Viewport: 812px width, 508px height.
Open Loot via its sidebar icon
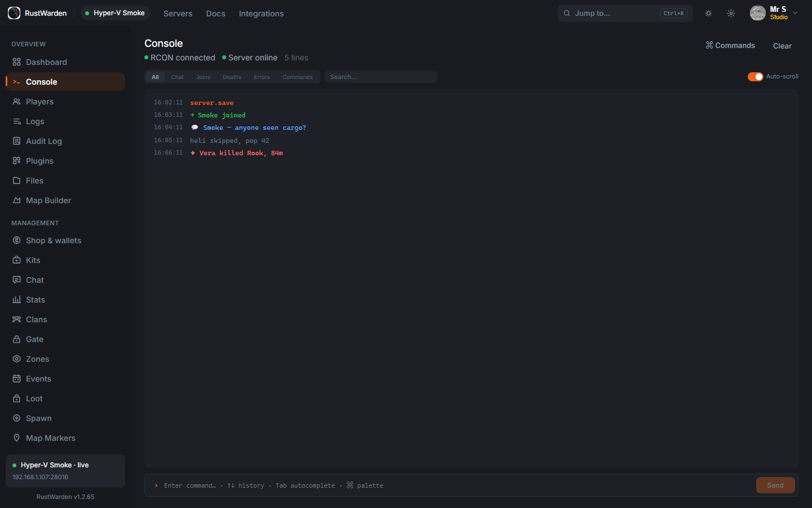pos(16,398)
